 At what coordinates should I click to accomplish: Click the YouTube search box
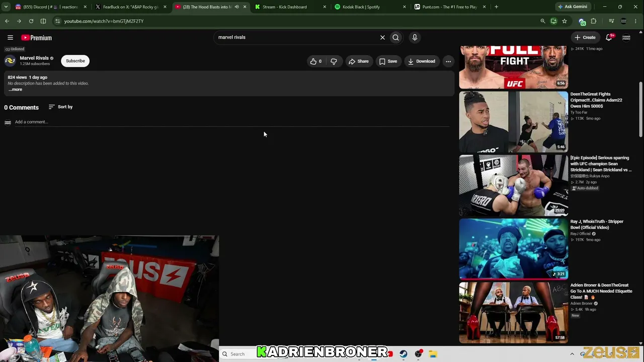[297, 37]
